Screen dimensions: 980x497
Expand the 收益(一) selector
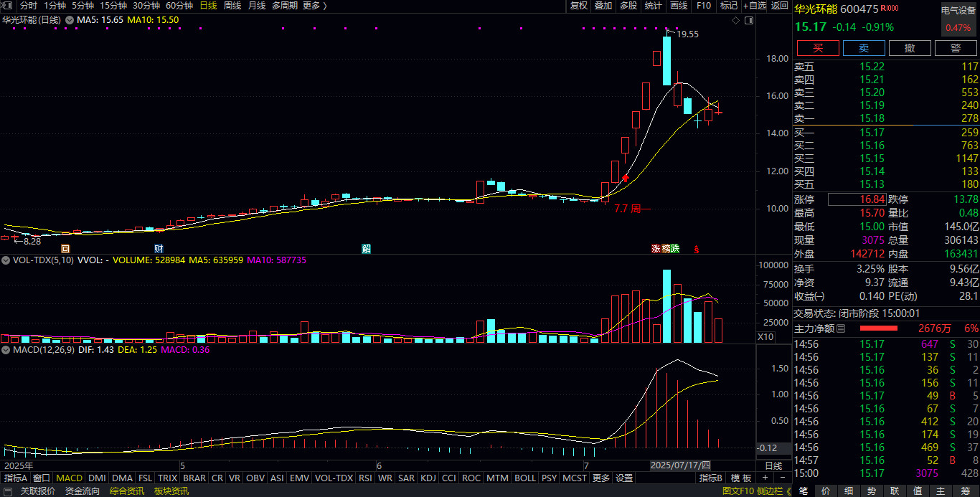coord(809,296)
